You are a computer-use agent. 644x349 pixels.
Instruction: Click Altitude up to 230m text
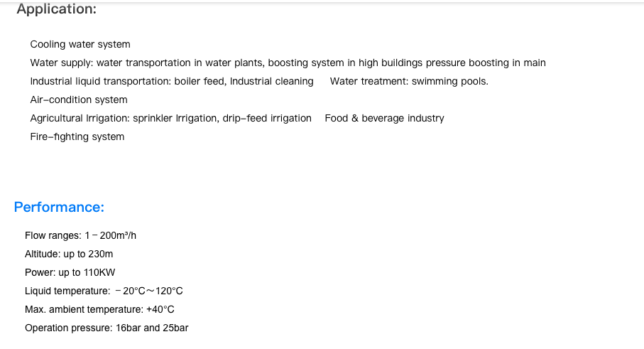point(69,254)
